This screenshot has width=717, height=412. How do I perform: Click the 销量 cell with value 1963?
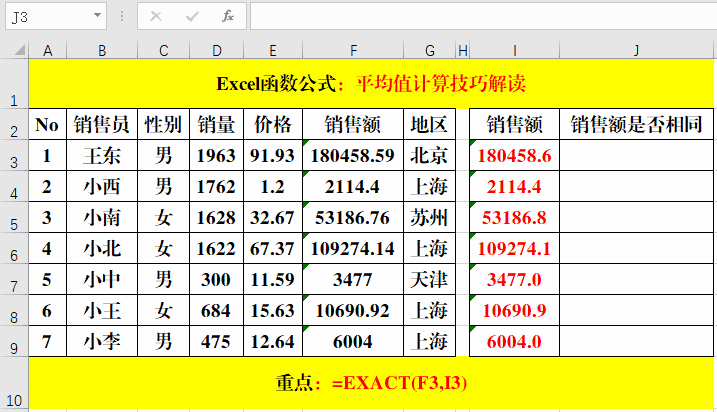217,155
